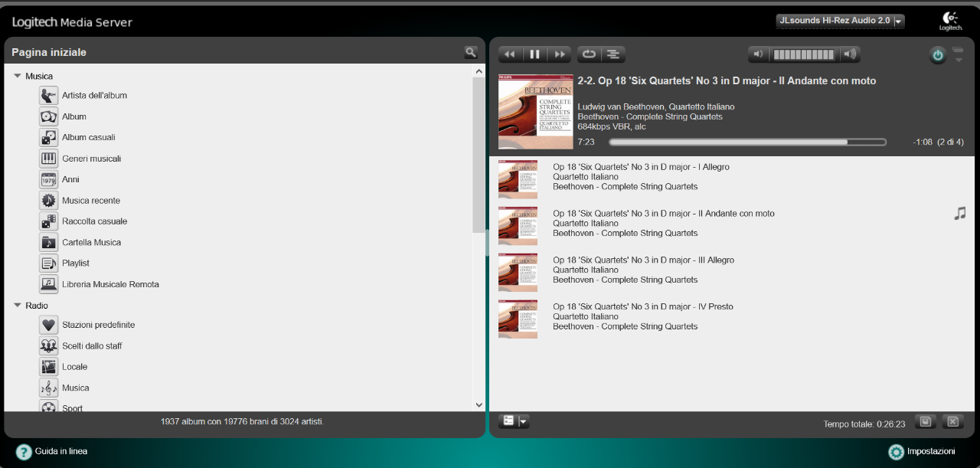This screenshot has width=980, height=468.
Task: Click the left panel scroll-down arrow
Action: 479,405
